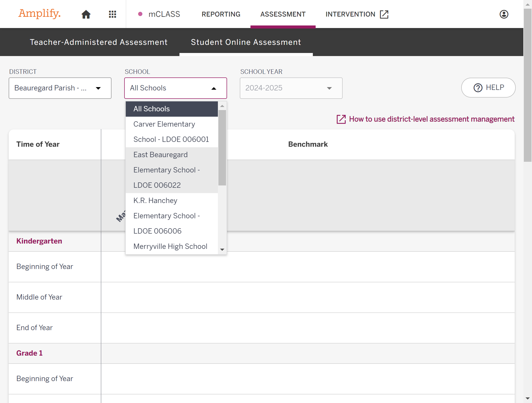Click the Help button

coord(488,88)
